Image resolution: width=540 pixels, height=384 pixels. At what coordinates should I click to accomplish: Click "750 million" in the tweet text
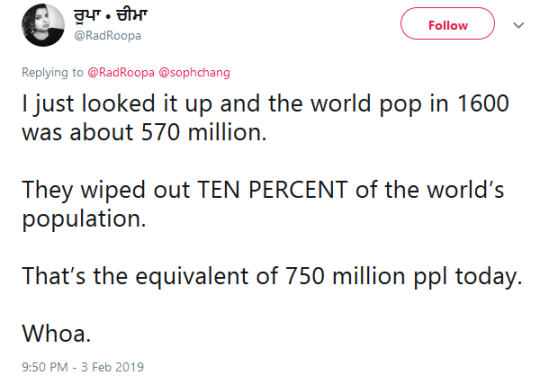point(345,276)
